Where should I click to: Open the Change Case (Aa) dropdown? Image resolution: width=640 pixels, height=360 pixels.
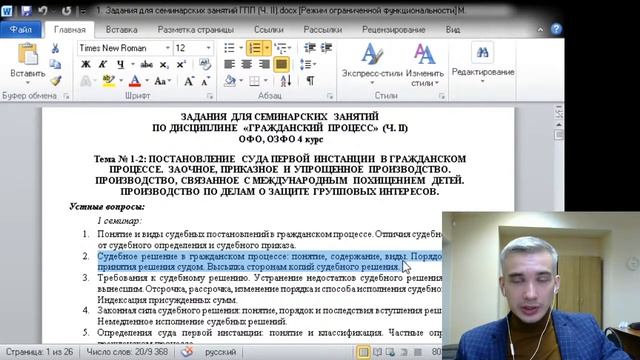162,81
